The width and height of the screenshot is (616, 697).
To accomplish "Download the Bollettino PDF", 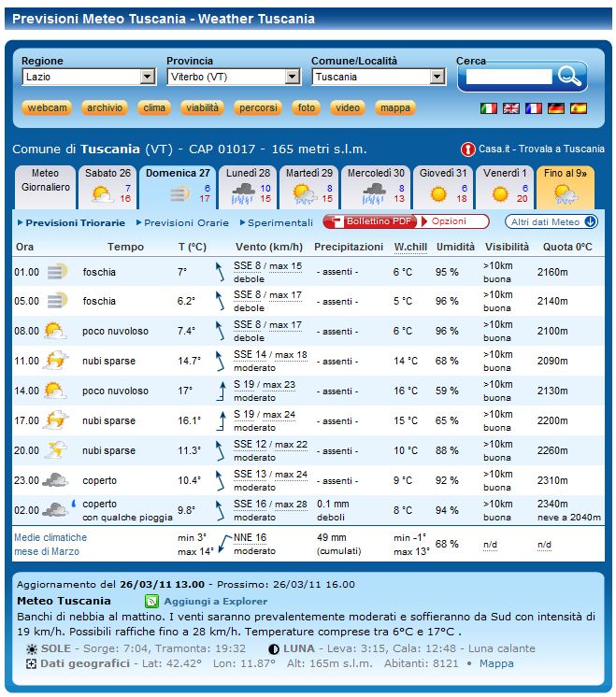I will [370, 221].
